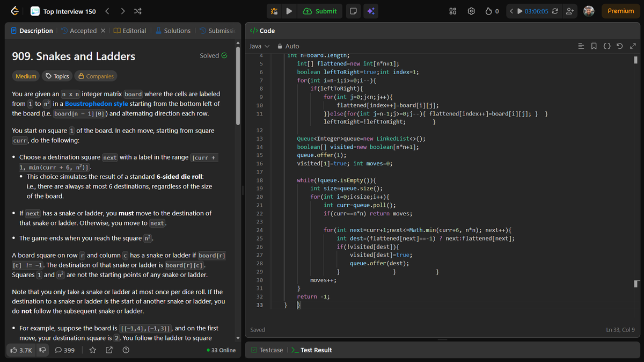The image size is (644, 362).
Task: Pick a random problem shuffle icon
Action: 138,11
